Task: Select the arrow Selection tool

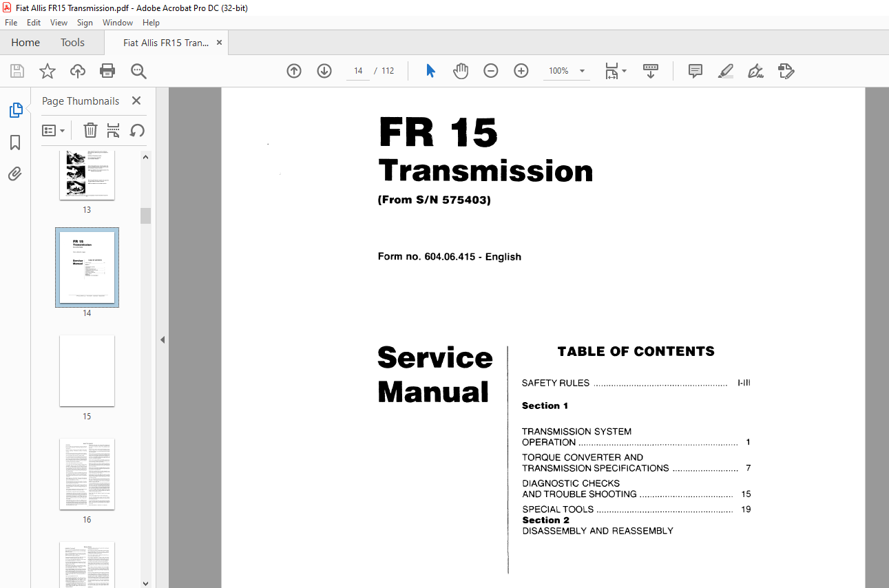Action: click(430, 71)
